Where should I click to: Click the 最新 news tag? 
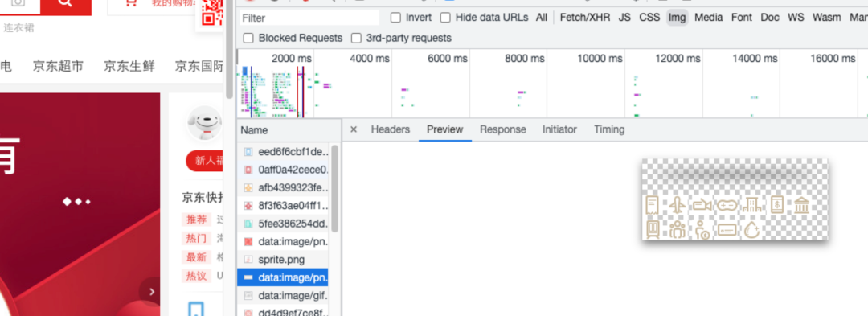tap(196, 256)
